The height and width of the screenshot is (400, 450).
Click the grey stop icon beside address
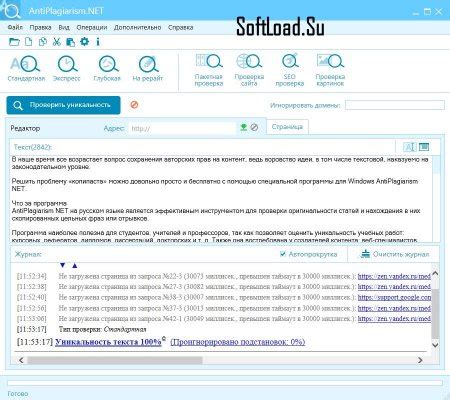(254, 127)
